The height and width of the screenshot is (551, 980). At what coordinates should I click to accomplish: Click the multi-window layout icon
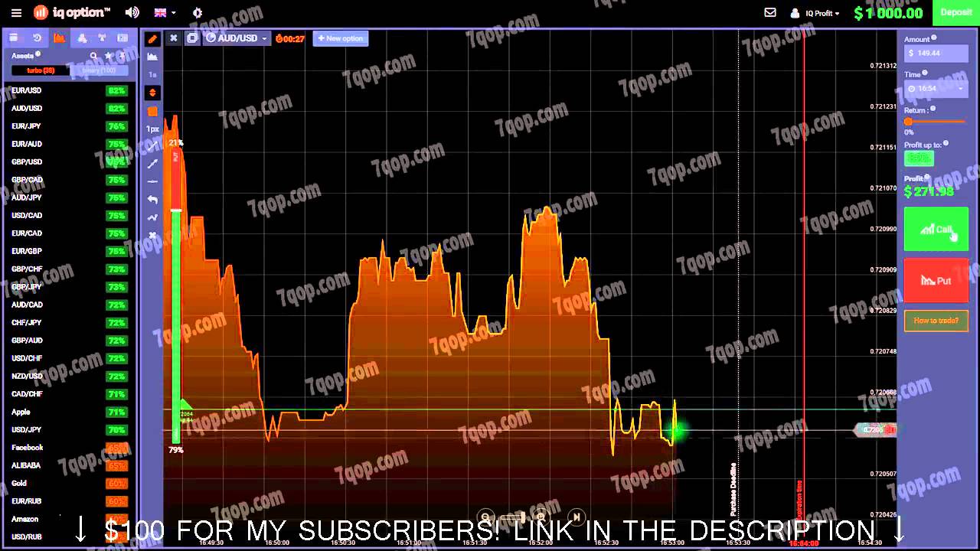tap(192, 38)
